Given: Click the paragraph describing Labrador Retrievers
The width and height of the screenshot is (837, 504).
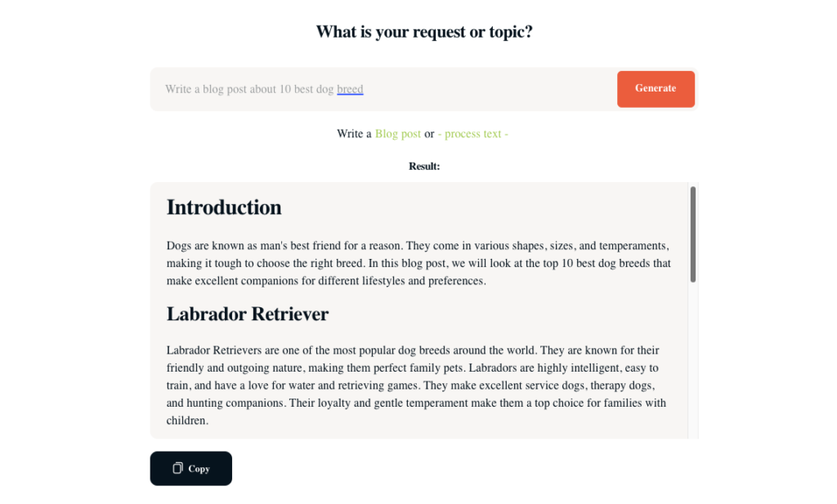Looking at the screenshot, I should (418, 386).
